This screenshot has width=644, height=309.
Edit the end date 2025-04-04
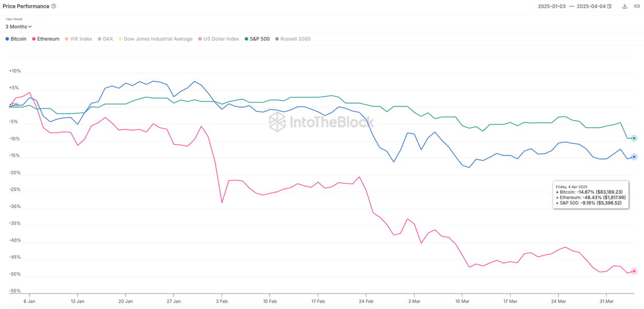click(591, 6)
